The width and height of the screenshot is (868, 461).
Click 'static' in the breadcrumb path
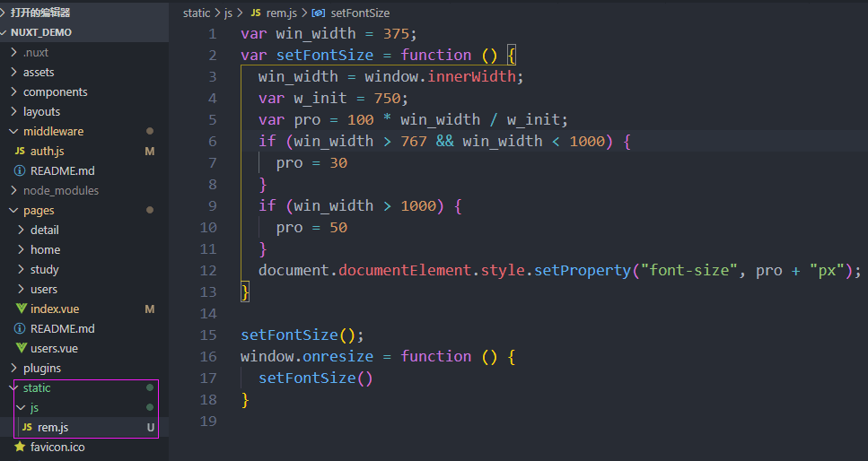[x=197, y=13]
